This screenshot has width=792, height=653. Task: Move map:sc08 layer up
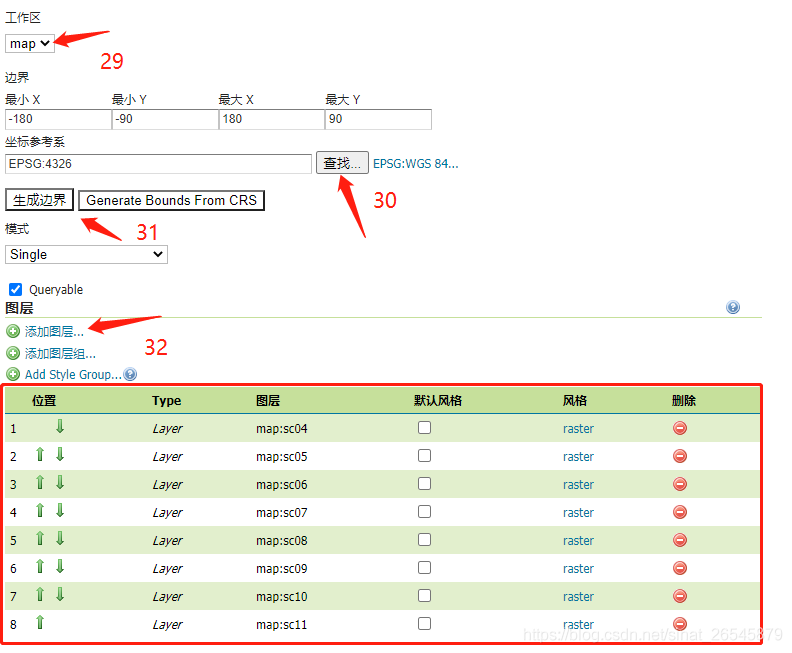click(40, 539)
